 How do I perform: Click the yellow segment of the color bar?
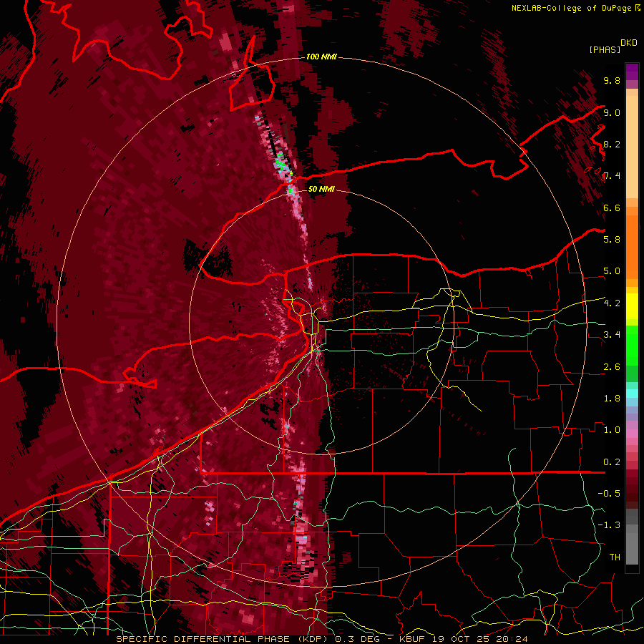(632, 306)
